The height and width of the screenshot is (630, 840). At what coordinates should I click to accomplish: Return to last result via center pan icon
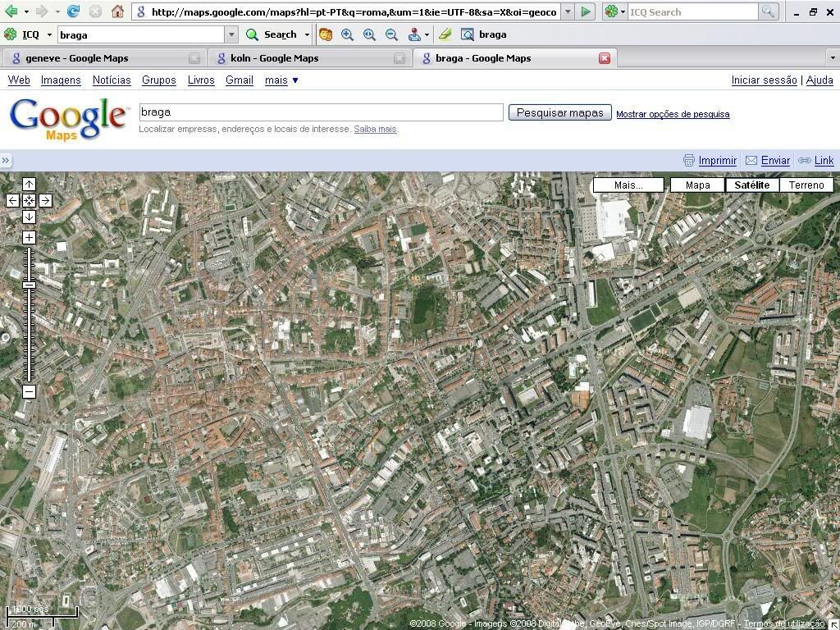point(29,200)
